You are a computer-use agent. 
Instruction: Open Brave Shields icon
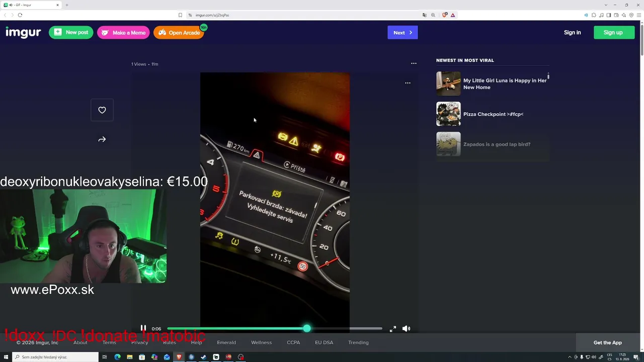click(x=445, y=15)
